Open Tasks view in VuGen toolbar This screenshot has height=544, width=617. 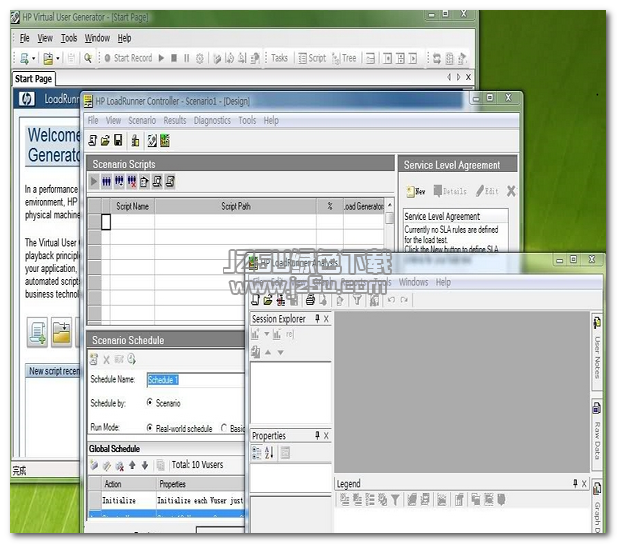[x=279, y=58]
